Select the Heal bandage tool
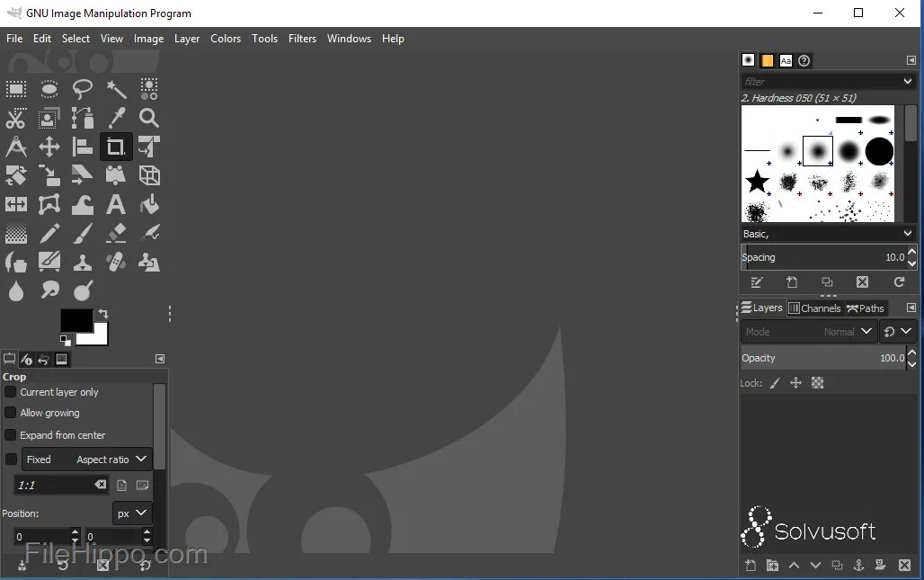 116,262
